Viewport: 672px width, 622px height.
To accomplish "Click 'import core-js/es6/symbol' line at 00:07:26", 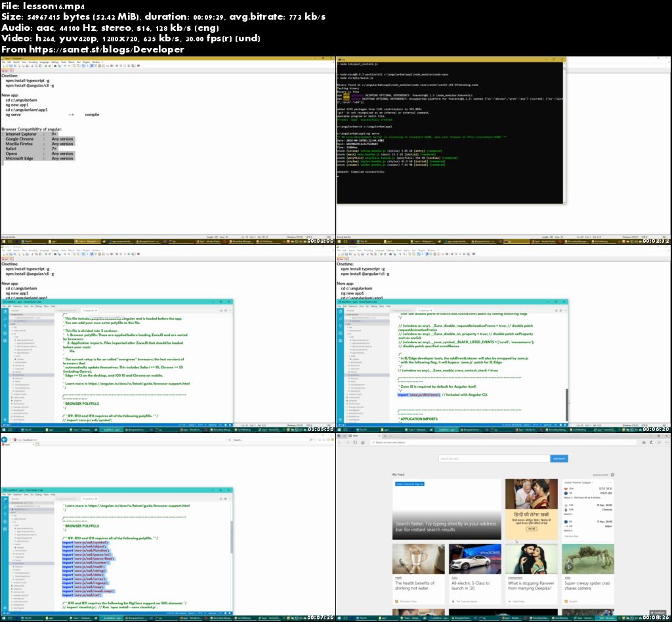I will pos(85,543).
